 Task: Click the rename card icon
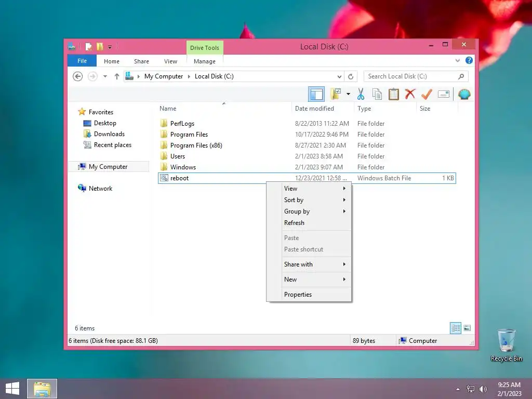(x=444, y=94)
